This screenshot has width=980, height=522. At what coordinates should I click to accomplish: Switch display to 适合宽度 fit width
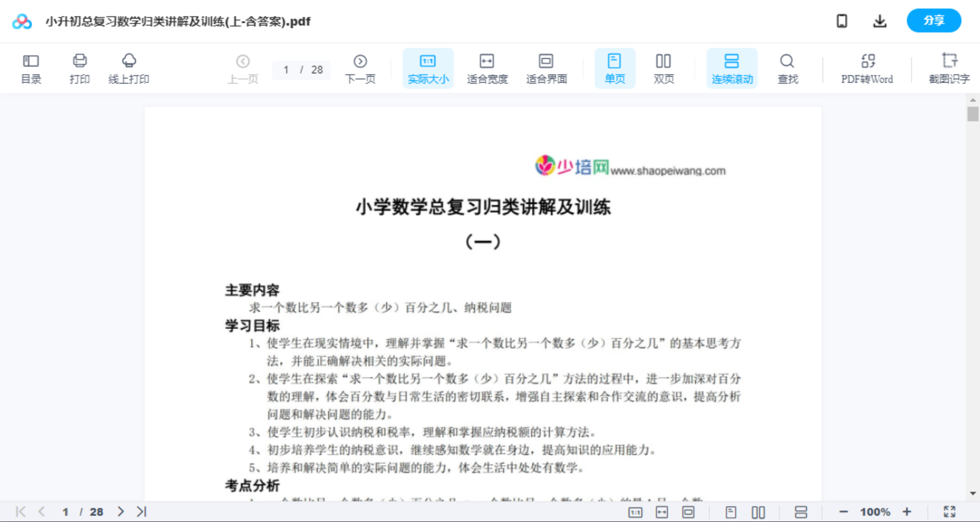[487, 68]
